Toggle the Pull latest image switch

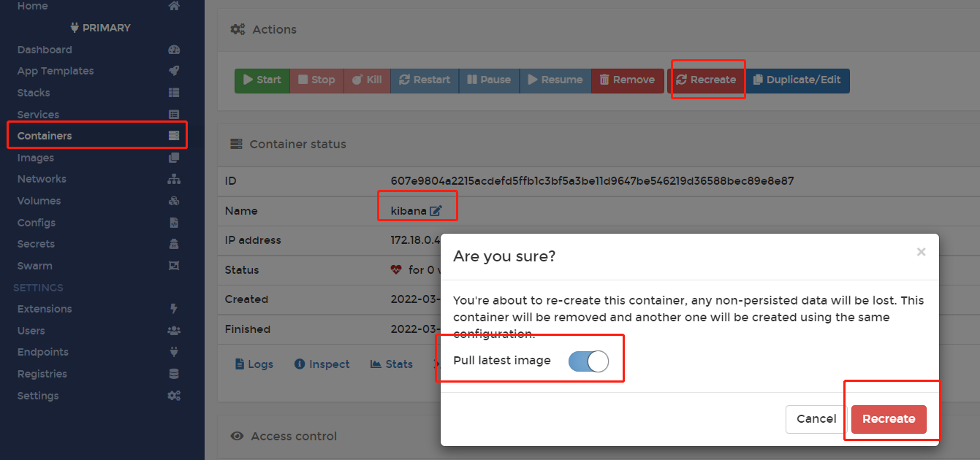click(x=588, y=361)
